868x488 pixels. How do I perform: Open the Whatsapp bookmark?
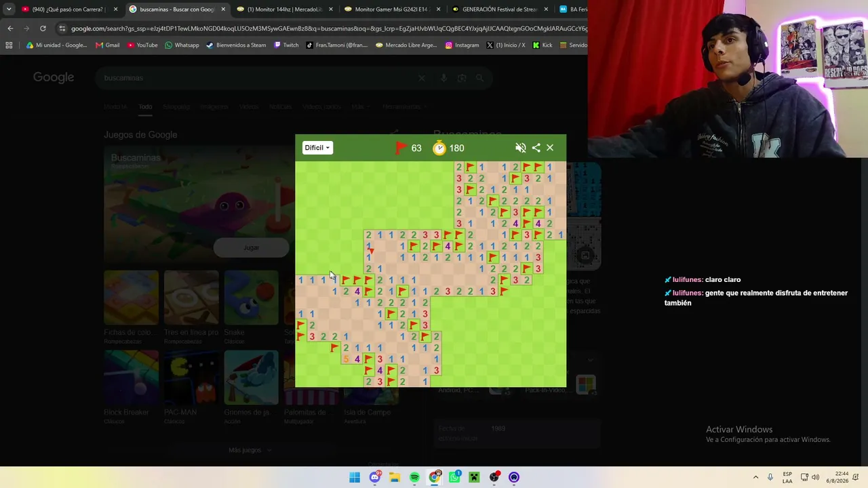click(x=182, y=45)
